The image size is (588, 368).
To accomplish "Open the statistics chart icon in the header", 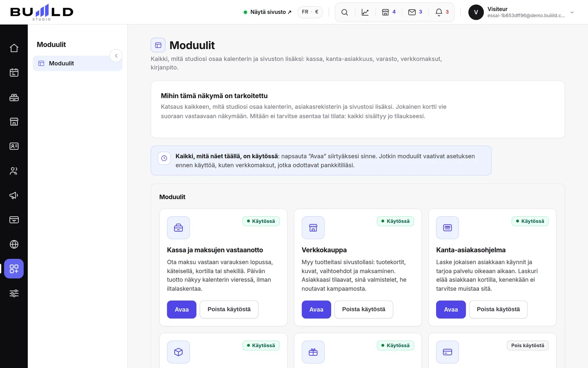I will (365, 12).
